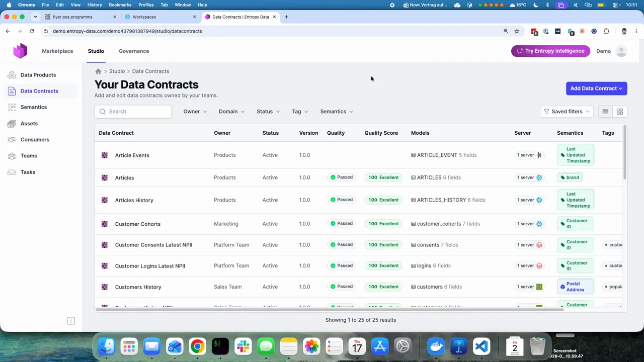Click the home breadcrumb icon
This screenshot has height=362, width=644.
pos(98,71)
